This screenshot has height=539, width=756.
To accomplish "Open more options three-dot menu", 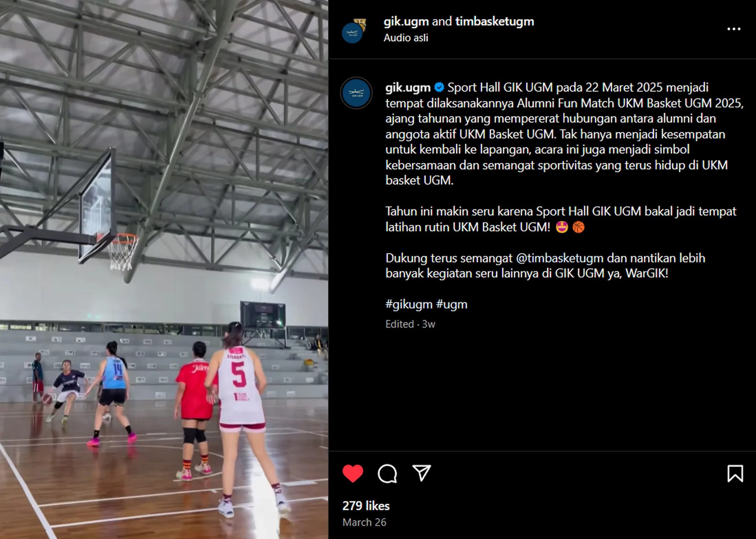I will coord(734,29).
